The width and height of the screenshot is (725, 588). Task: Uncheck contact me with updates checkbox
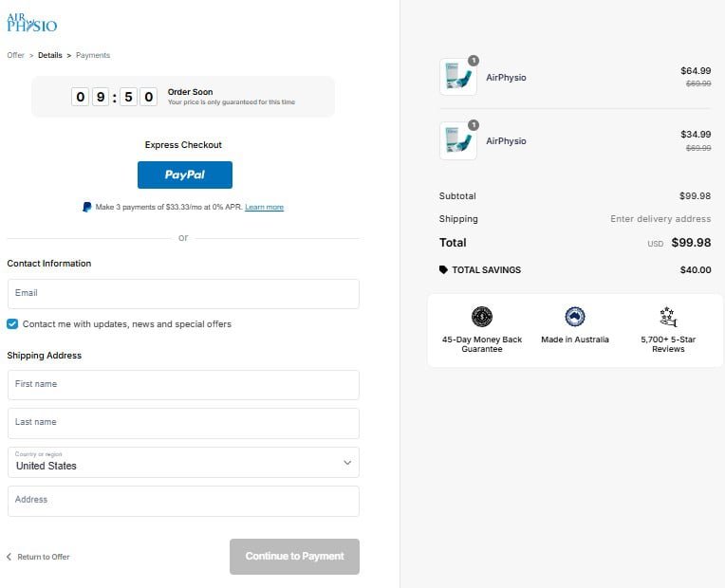[12, 324]
